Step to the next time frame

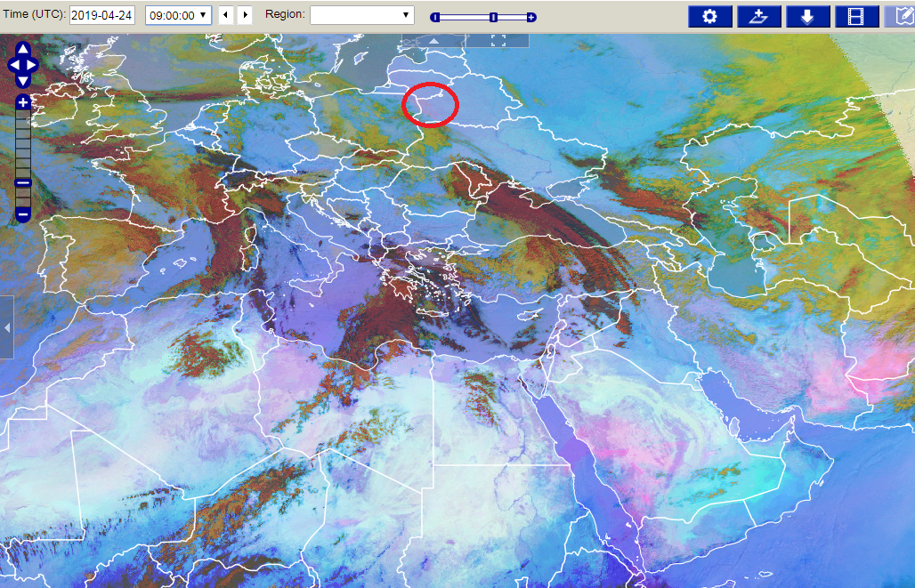(246, 15)
